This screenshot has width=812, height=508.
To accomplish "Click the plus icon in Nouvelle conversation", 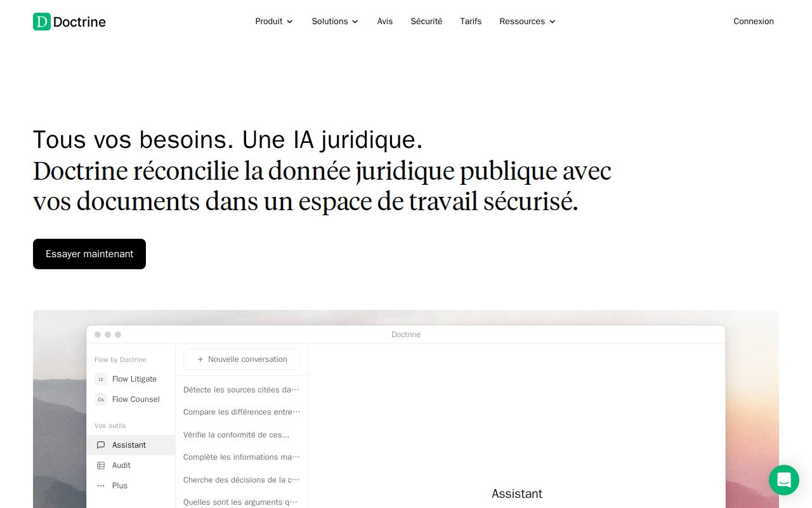I will (200, 359).
